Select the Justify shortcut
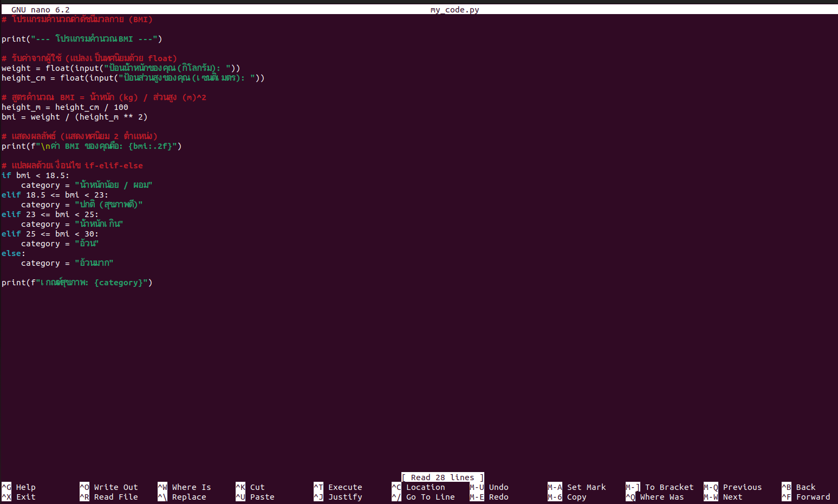 click(345, 497)
